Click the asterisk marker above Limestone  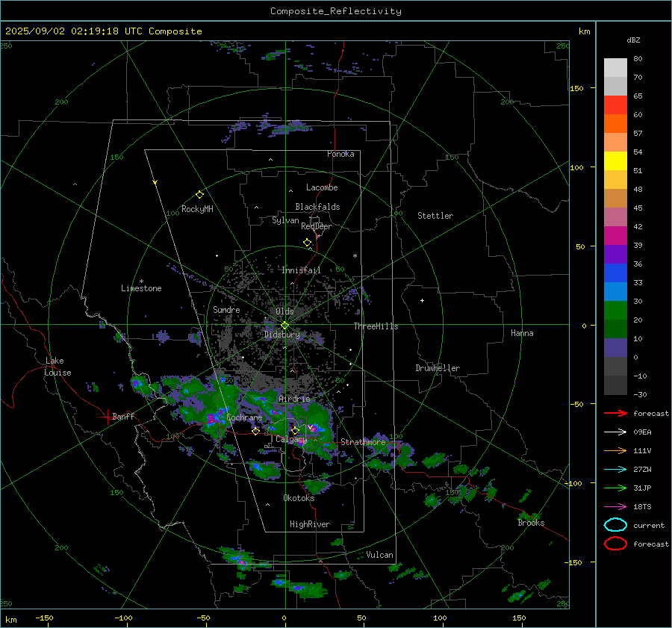(x=141, y=282)
